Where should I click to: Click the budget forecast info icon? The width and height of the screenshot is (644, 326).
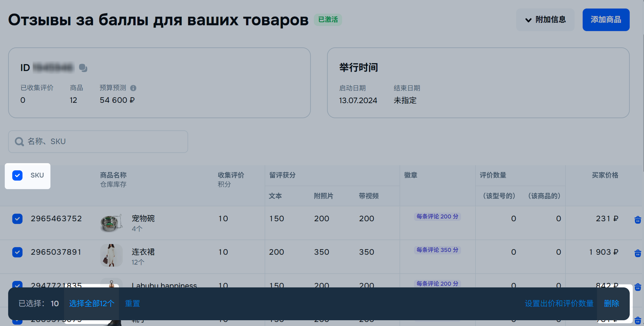pos(133,88)
